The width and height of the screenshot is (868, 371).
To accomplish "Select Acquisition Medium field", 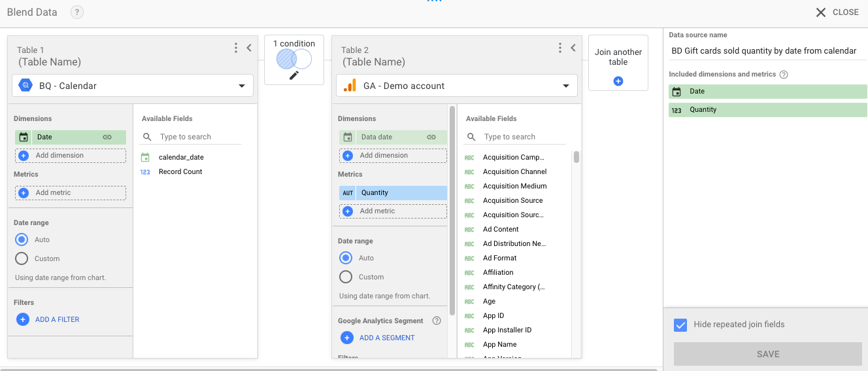I will [x=515, y=186].
